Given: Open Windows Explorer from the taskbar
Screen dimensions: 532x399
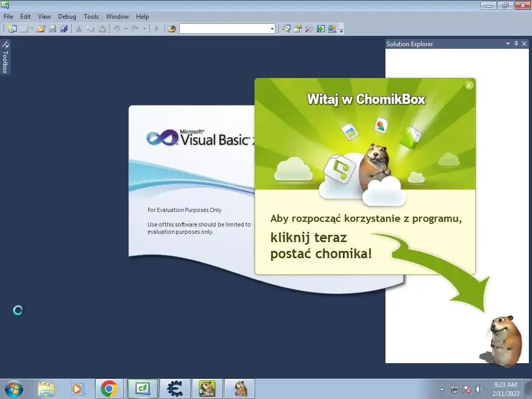Looking at the screenshot, I should (x=46, y=389).
